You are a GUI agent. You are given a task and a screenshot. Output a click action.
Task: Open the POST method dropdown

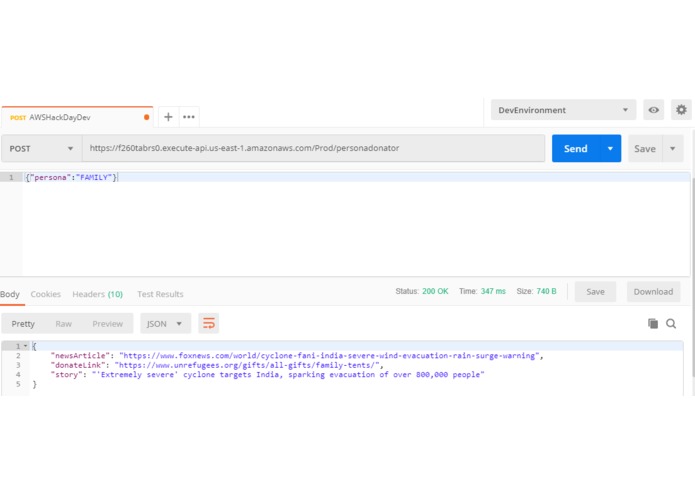42,148
